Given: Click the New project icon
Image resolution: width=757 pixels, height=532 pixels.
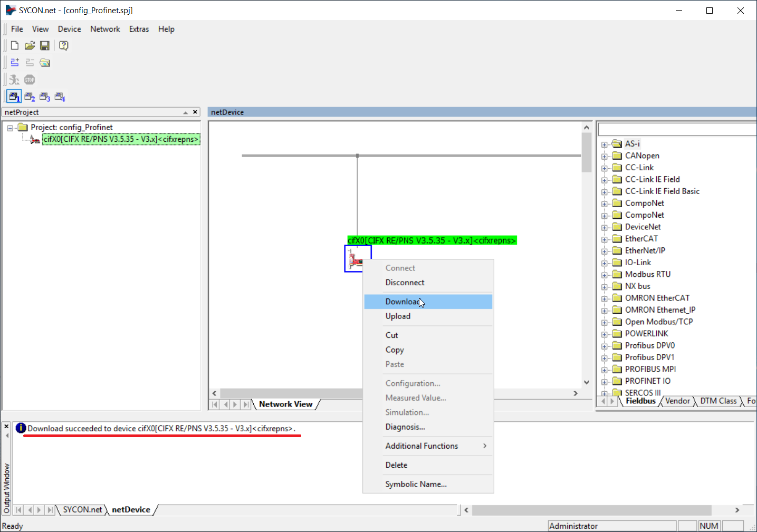Looking at the screenshot, I should pyautogui.click(x=15, y=46).
